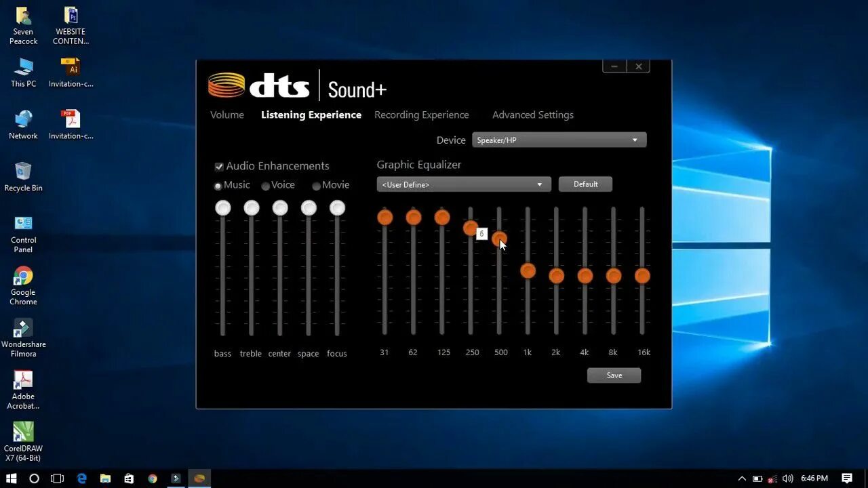Click the Graphic Equalizer heading text
Screen dimensions: 868x488
click(x=419, y=165)
